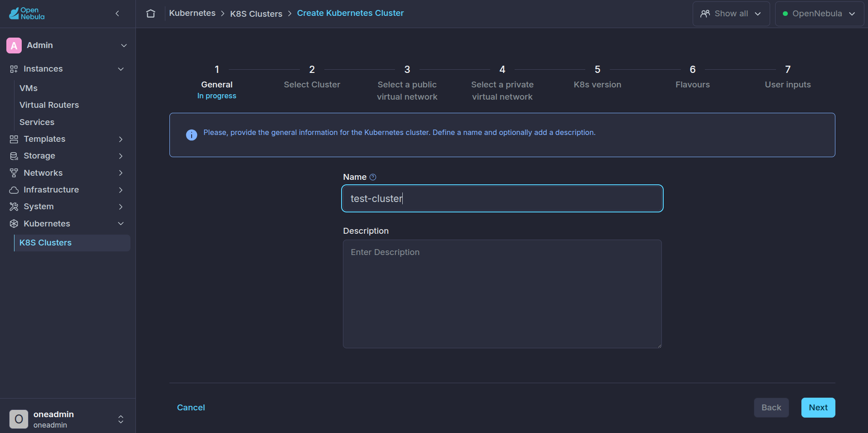
Task: Click into the Name input field
Action: (502, 198)
